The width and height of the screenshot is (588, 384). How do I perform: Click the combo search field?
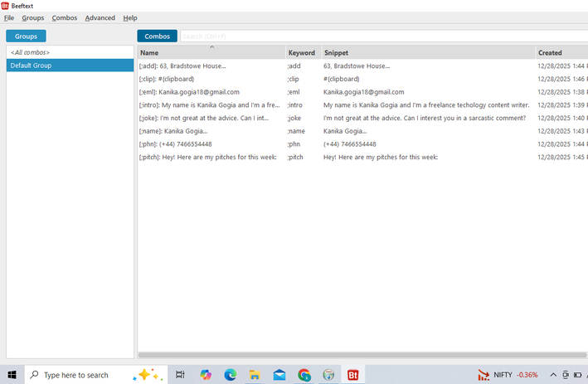pos(381,36)
